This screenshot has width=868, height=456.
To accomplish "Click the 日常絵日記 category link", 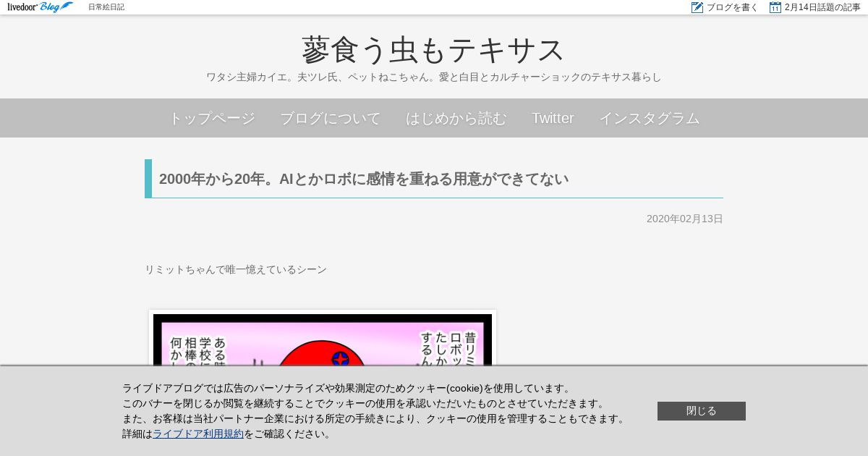I will pyautogui.click(x=106, y=7).
